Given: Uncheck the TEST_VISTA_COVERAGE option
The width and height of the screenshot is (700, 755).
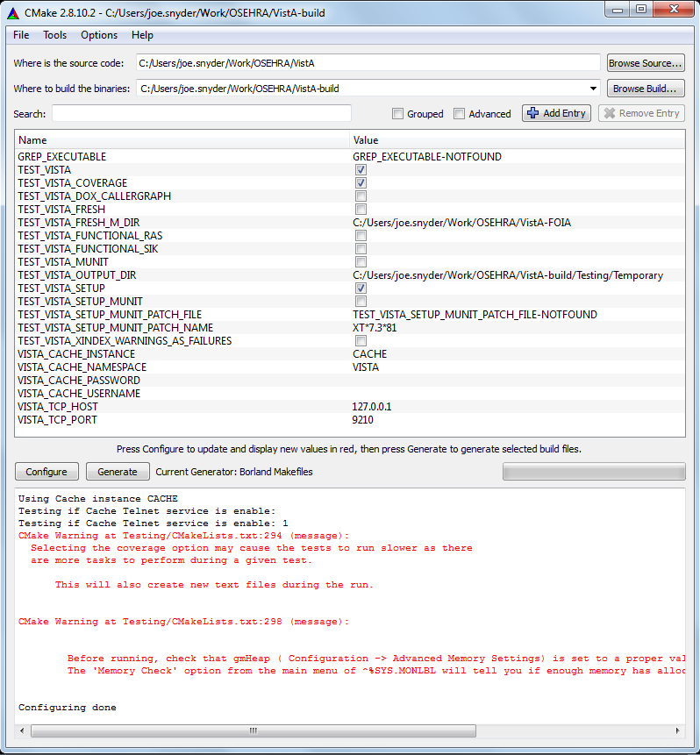Looking at the screenshot, I should 361,183.
